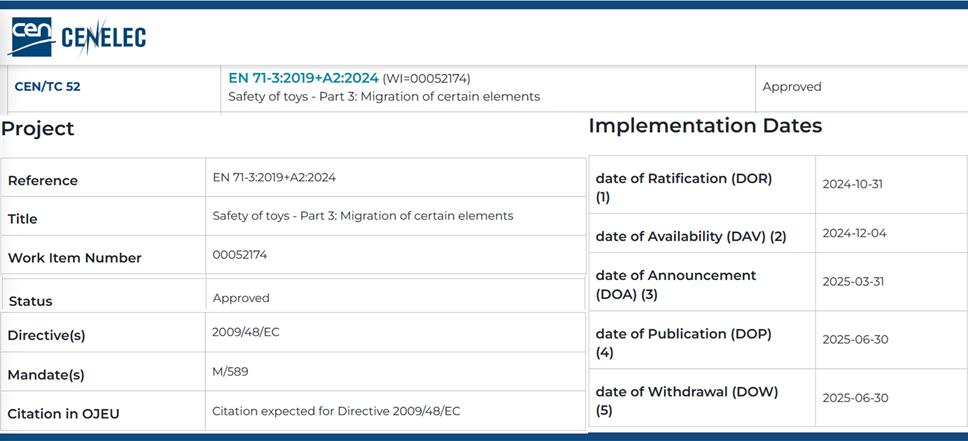Click the CEN CENELEC logo
968x441 pixels.
point(78,37)
